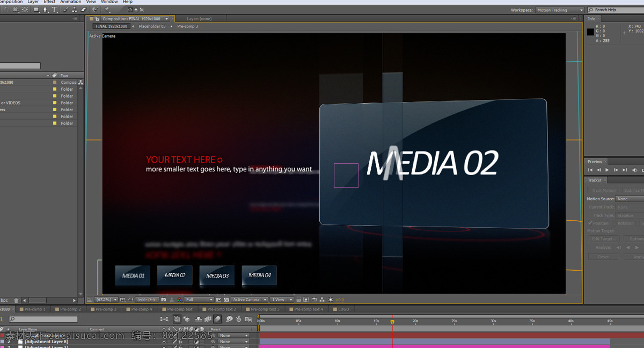Click the Draft 3D icon in timeline
The image size is (644, 348).
(186, 319)
